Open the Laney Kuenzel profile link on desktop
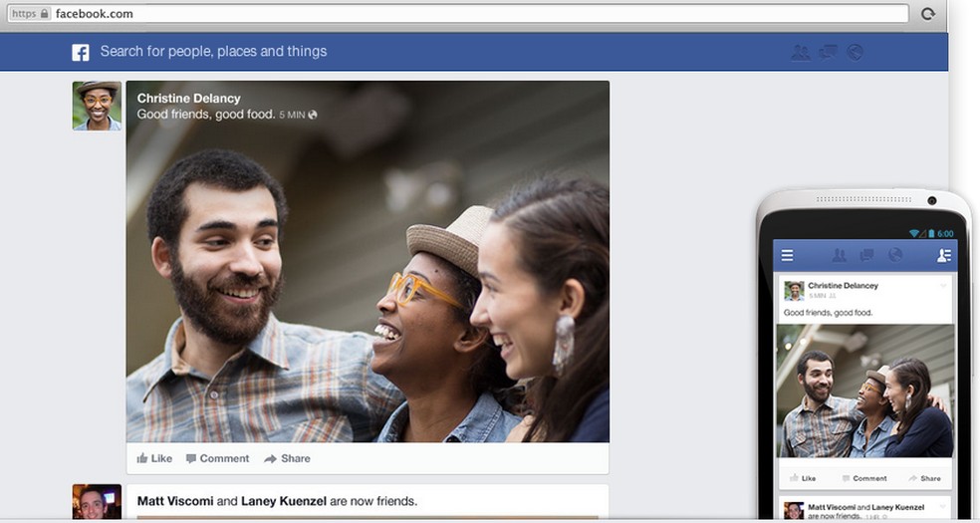This screenshot has height=523, width=980. tap(284, 501)
